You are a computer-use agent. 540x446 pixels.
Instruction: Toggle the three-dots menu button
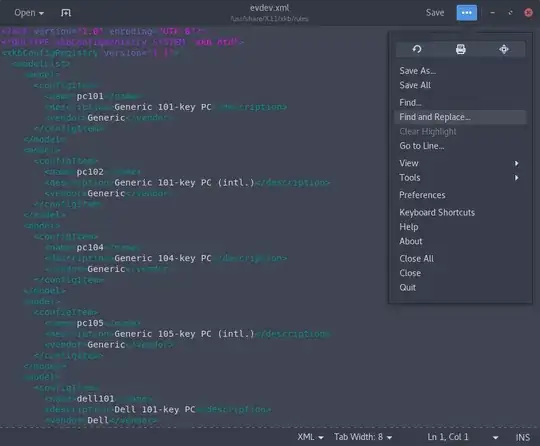pyautogui.click(x=467, y=13)
